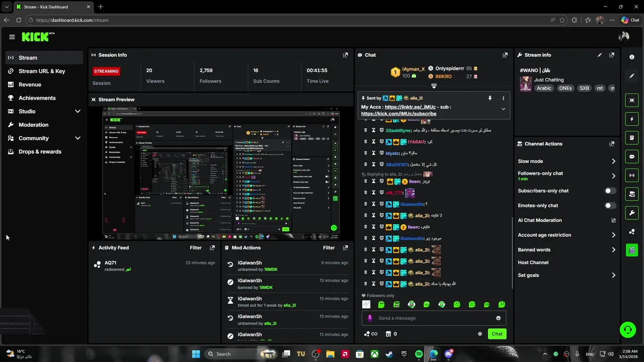Open Account age restriction options
The image size is (644, 362).
[567, 235]
